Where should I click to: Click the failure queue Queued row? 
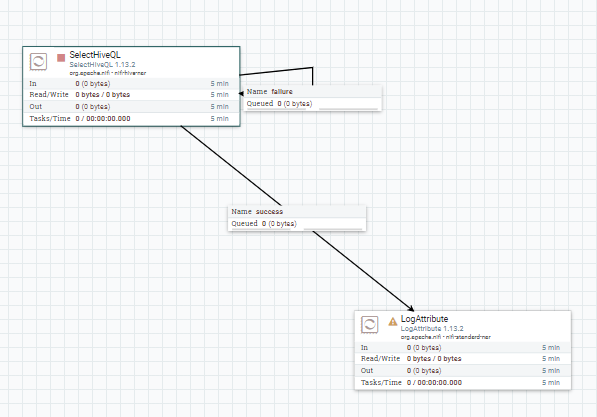pos(313,104)
